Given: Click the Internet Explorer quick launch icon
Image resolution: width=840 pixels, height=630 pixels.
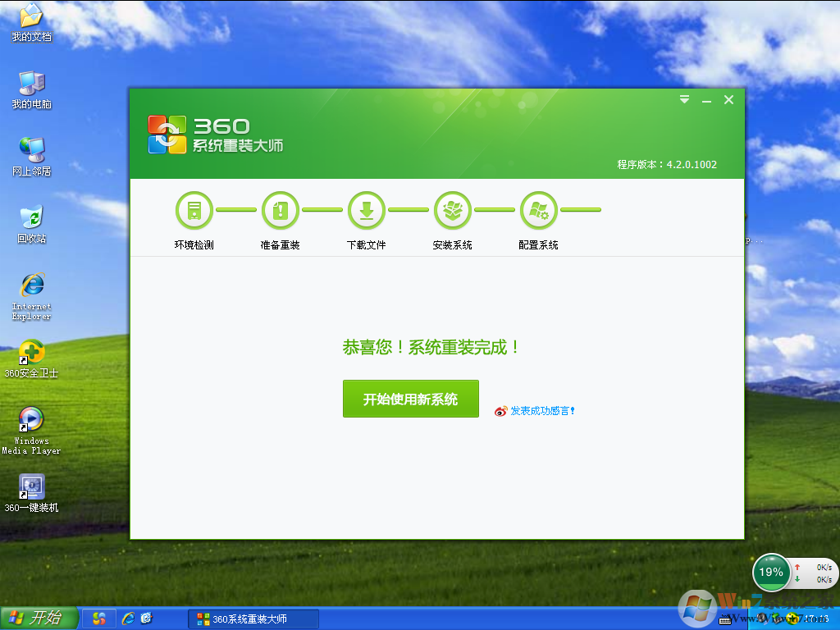Looking at the screenshot, I should coord(129,619).
